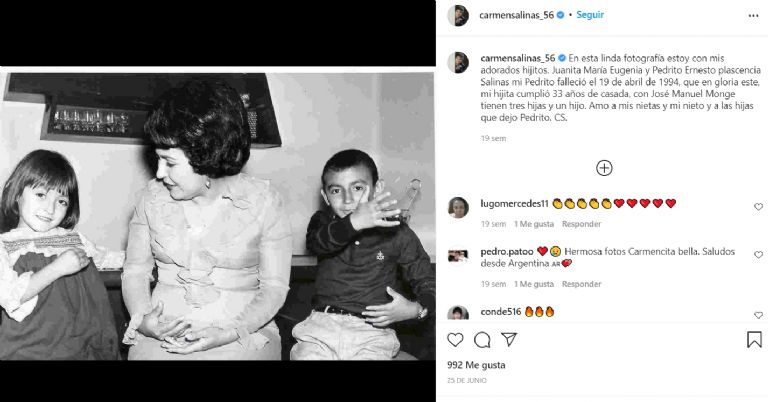Click the header profile avatar of carmensalinas_56
768x402 pixels.
click(458, 16)
